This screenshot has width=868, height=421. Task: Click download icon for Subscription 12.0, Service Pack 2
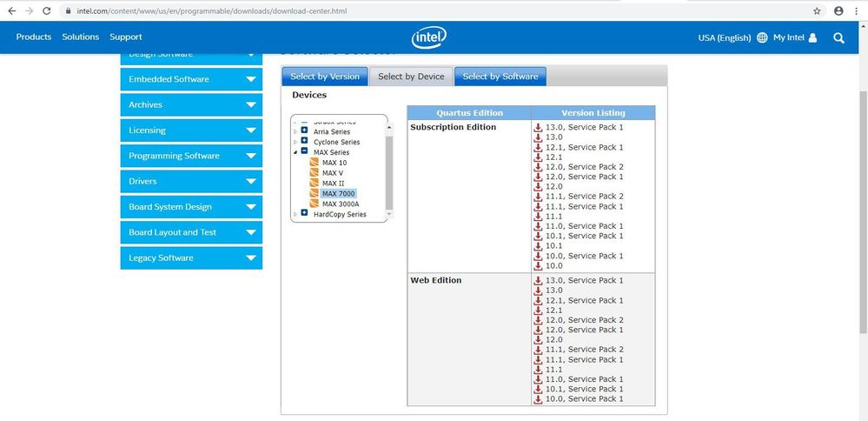(x=538, y=167)
